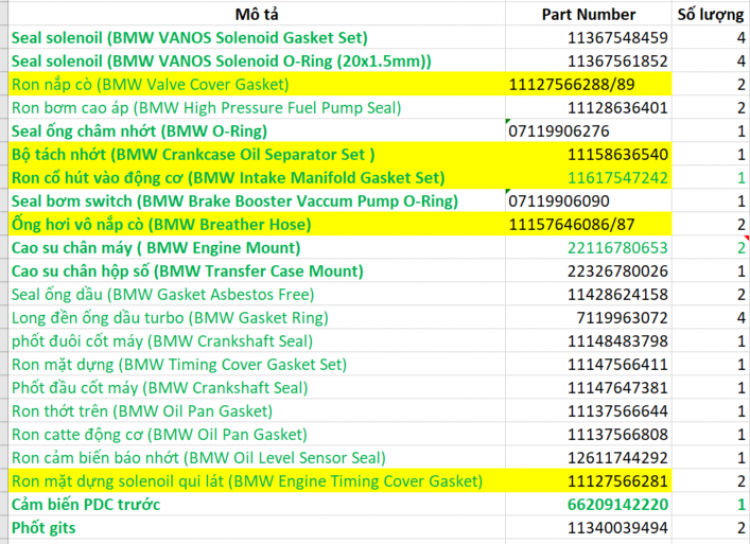The image size is (750, 544).
Task: Select quantity cell in Engine Mount row
Action: click(711, 248)
